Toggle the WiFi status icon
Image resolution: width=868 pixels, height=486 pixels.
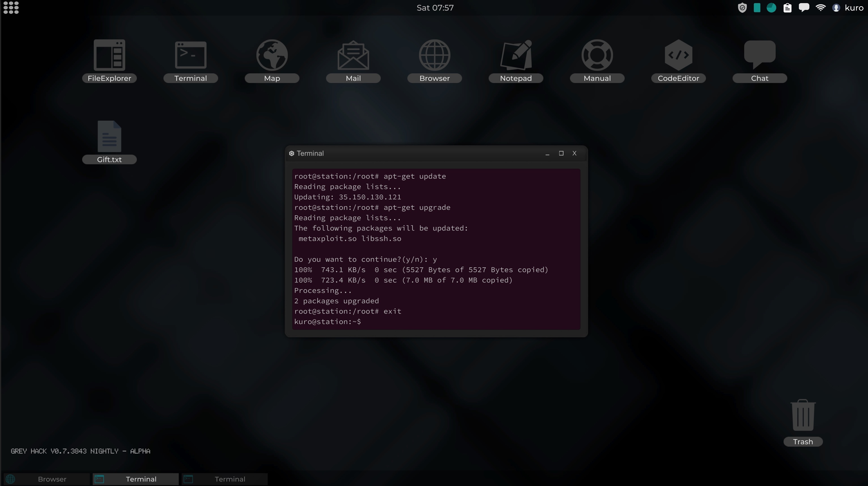click(821, 8)
